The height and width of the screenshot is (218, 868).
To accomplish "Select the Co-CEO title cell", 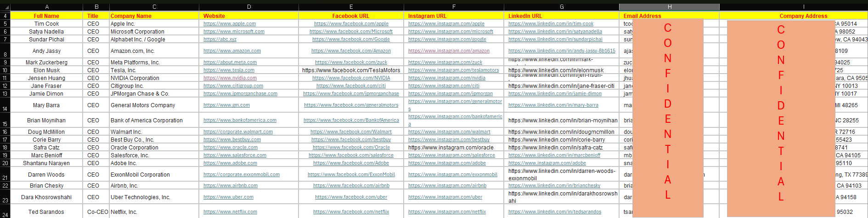I will click(96, 212).
